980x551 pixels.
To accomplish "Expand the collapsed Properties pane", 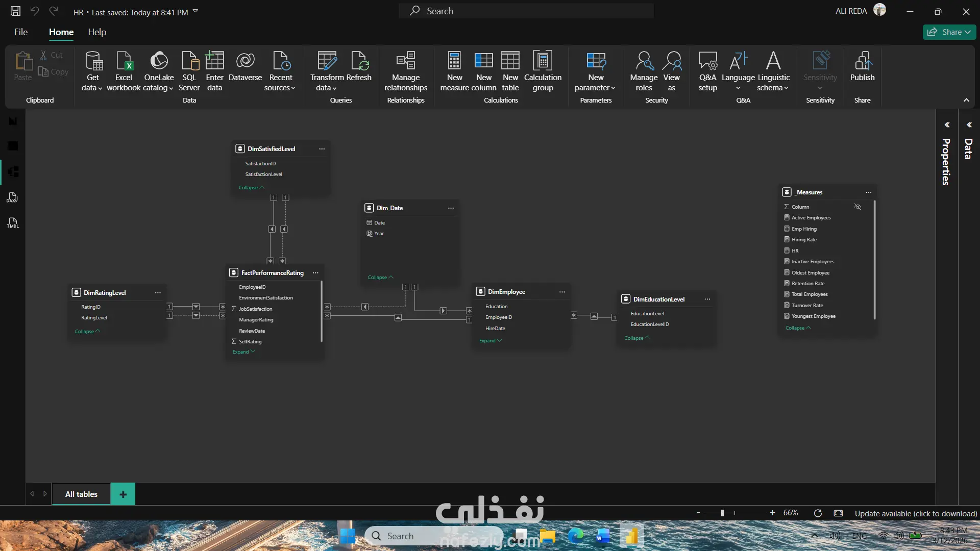I will (x=947, y=125).
